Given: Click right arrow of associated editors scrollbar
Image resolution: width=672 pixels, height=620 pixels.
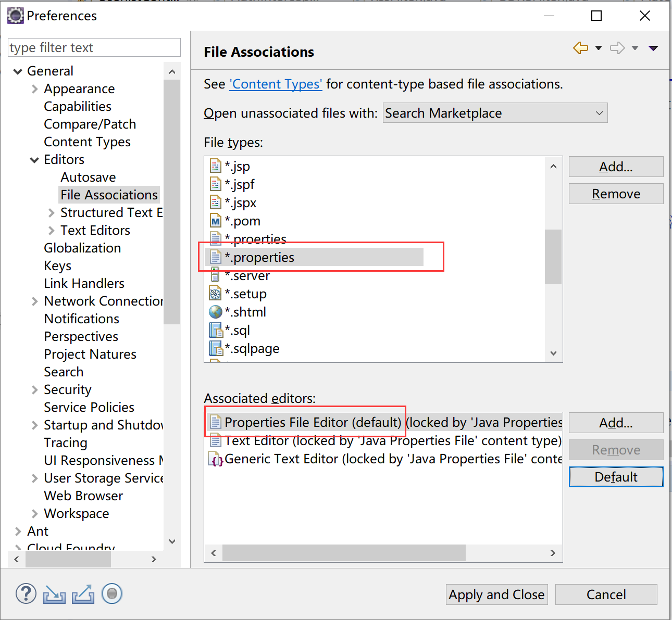Looking at the screenshot, I should pos(553,553).
